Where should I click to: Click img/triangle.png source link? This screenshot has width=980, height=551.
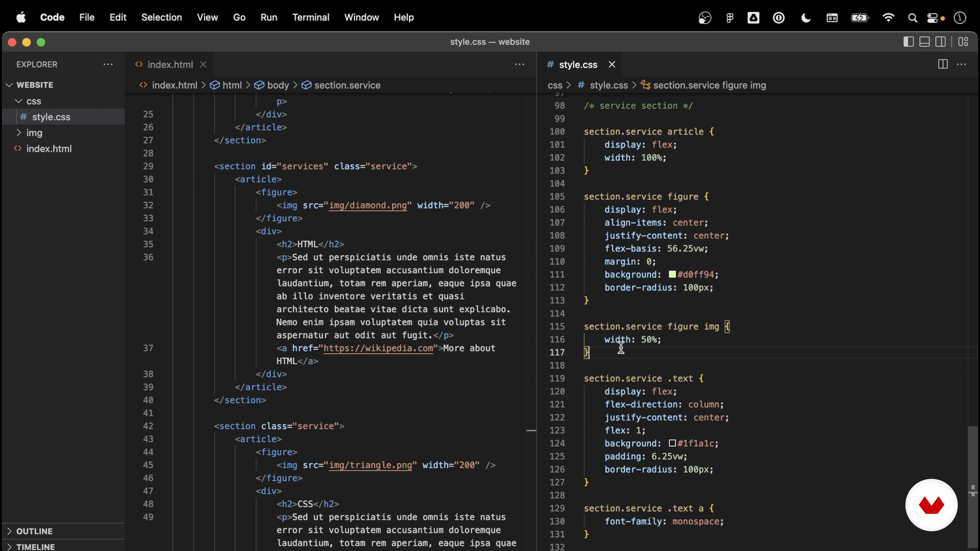click(x=370, y=465)
